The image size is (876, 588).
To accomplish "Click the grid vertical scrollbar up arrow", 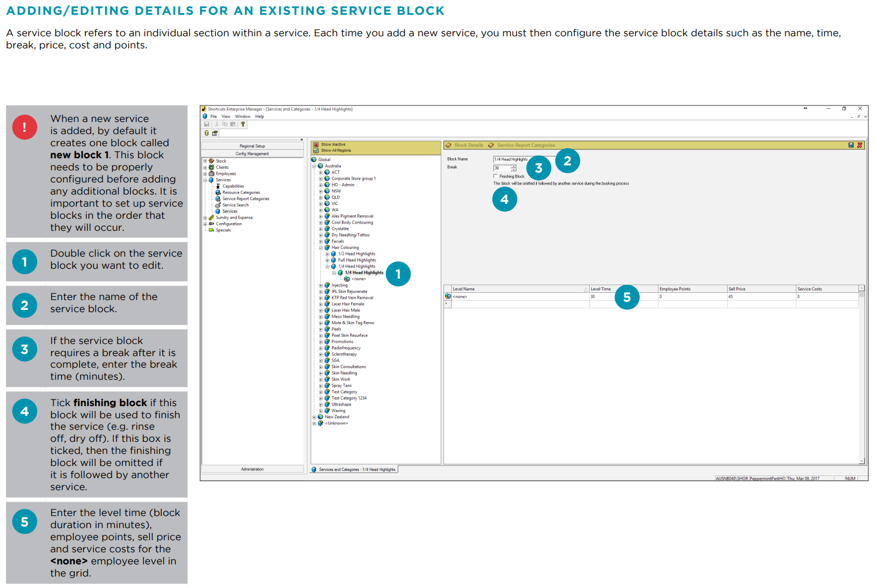I will (x=862, y=288).
